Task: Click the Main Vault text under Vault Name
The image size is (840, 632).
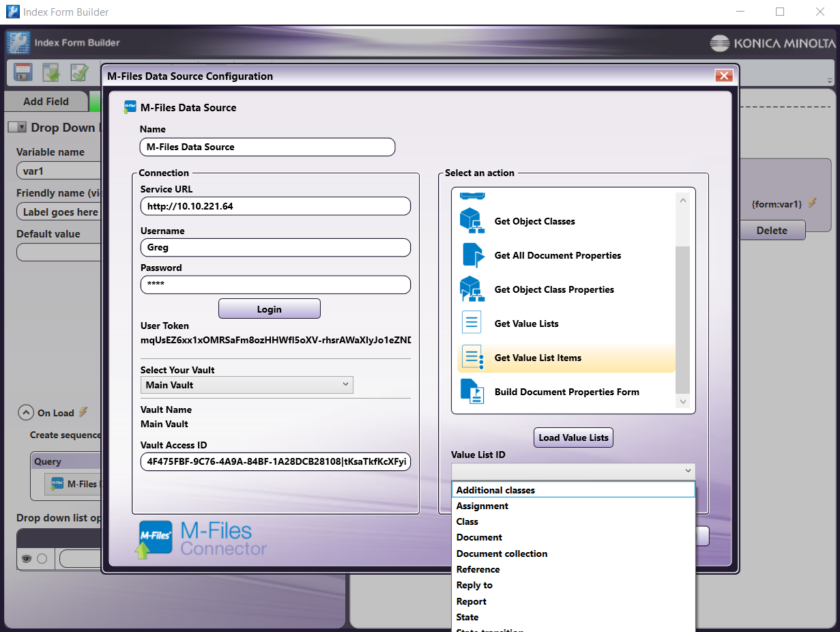Action: click(x=164, y=424)
